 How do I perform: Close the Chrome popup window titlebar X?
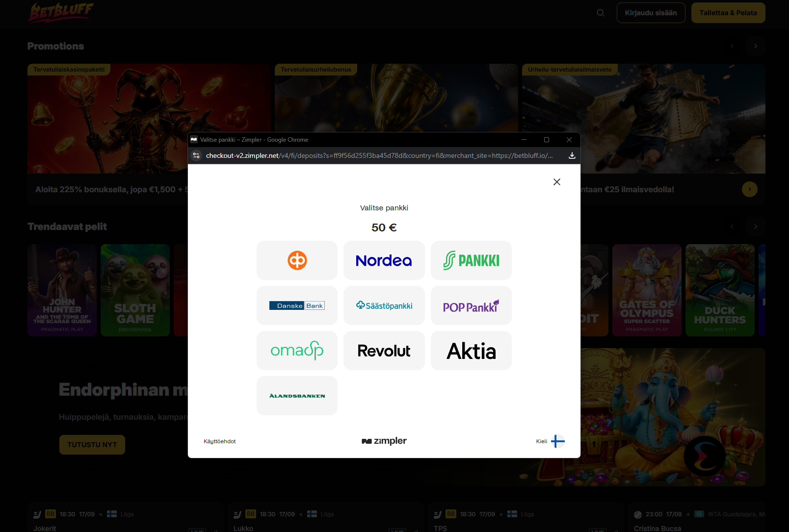point(569,140)
